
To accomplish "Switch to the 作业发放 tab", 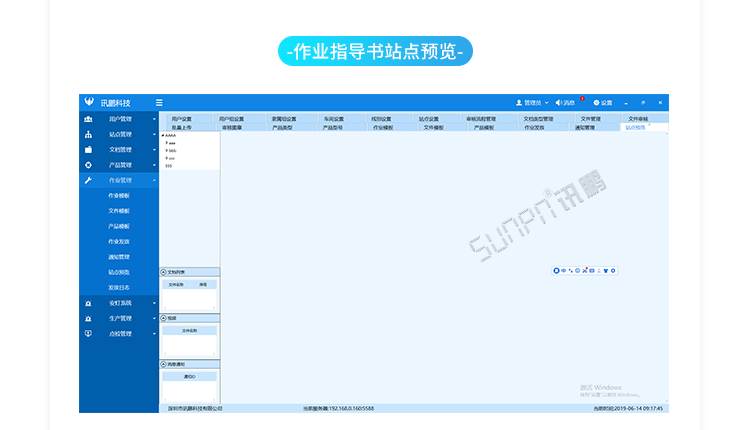I will (542, 128).
